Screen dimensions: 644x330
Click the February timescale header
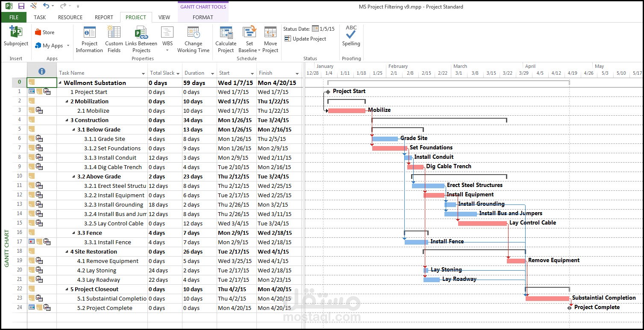398,66
